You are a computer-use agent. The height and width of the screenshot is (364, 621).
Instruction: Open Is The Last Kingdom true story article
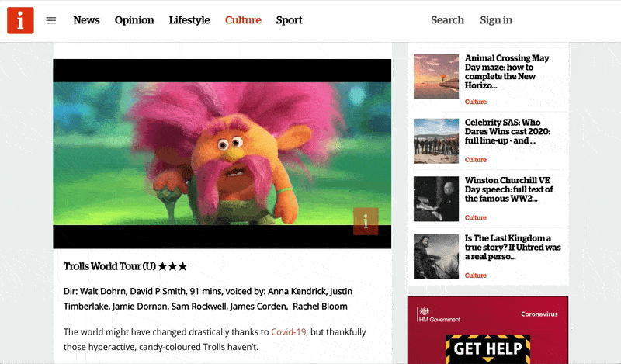tap(512, 247)
